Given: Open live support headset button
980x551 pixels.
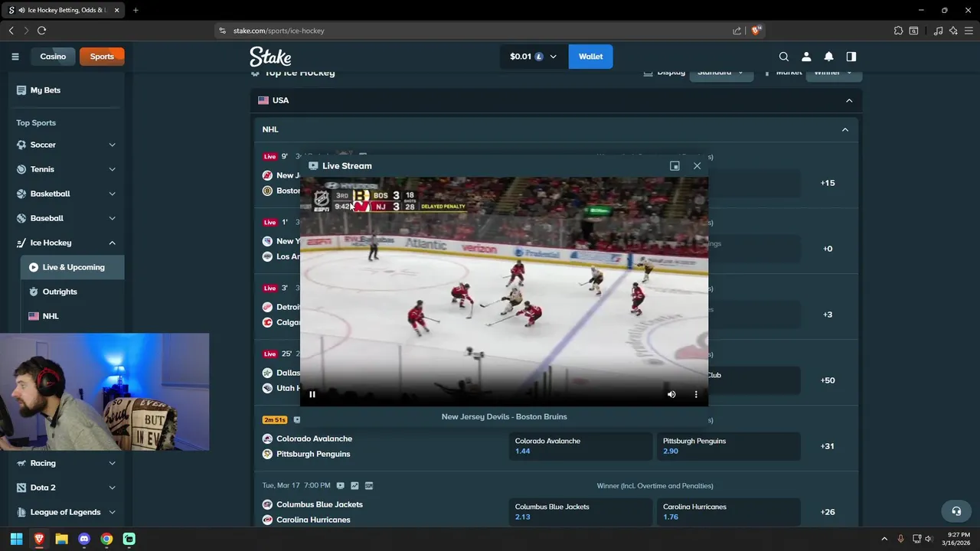Looking at the screenshot, I should point(956,511).
